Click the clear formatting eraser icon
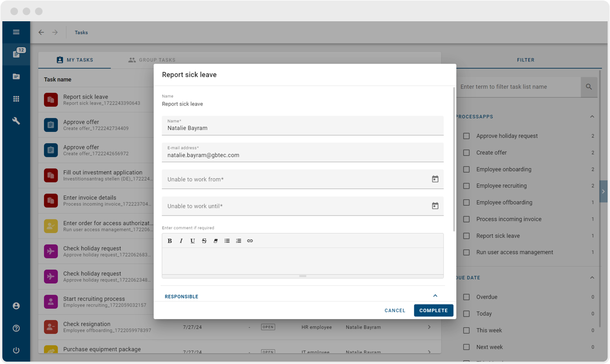 click(x=216, y=241)
